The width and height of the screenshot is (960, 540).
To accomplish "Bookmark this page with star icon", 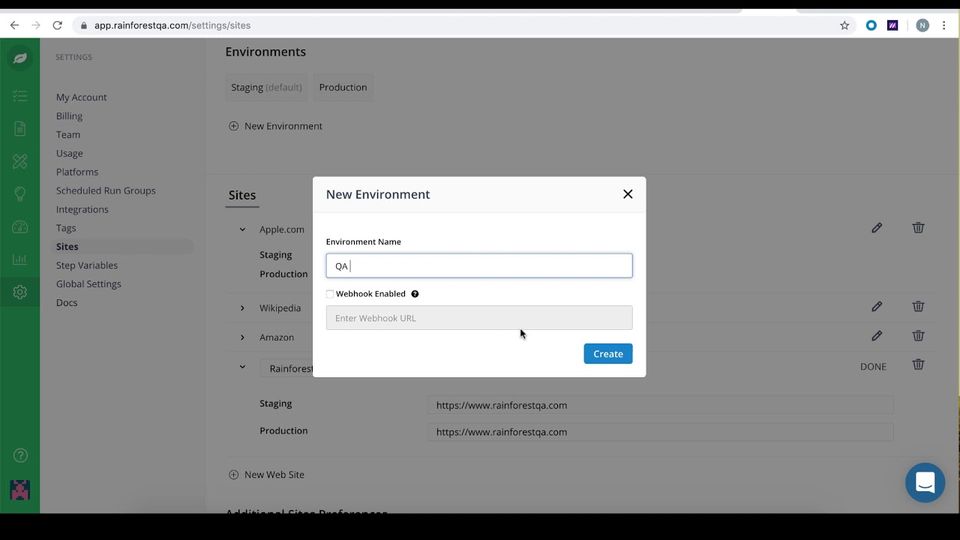I will point(844,25).
